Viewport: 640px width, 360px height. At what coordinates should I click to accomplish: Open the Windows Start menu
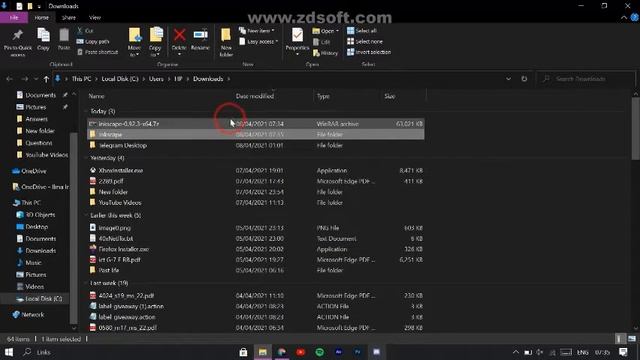coord(9,352)
